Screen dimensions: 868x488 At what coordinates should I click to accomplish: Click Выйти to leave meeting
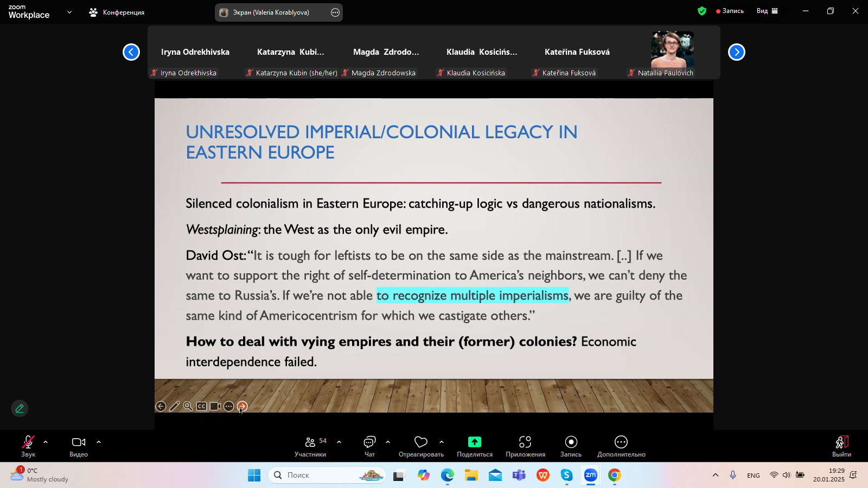tap(841, 446)
